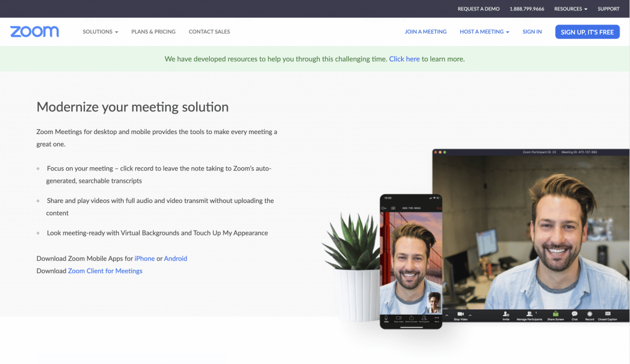Click Stop Video camera icon in desktop meeting

[x=460, y=314]
